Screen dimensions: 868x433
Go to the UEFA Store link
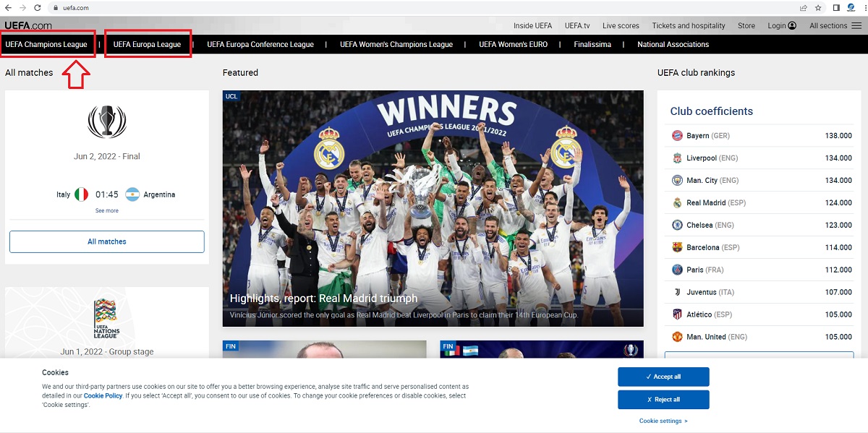click(x=746, y=26)
